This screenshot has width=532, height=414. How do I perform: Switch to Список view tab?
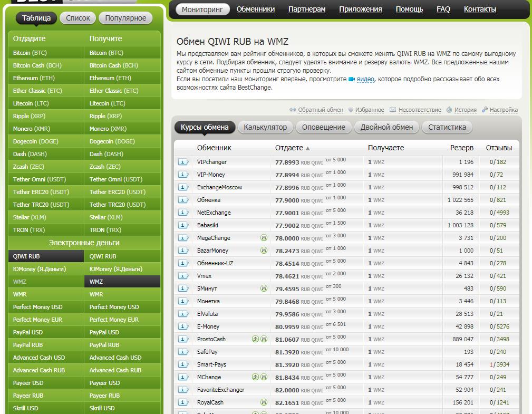tap(78, 18)
